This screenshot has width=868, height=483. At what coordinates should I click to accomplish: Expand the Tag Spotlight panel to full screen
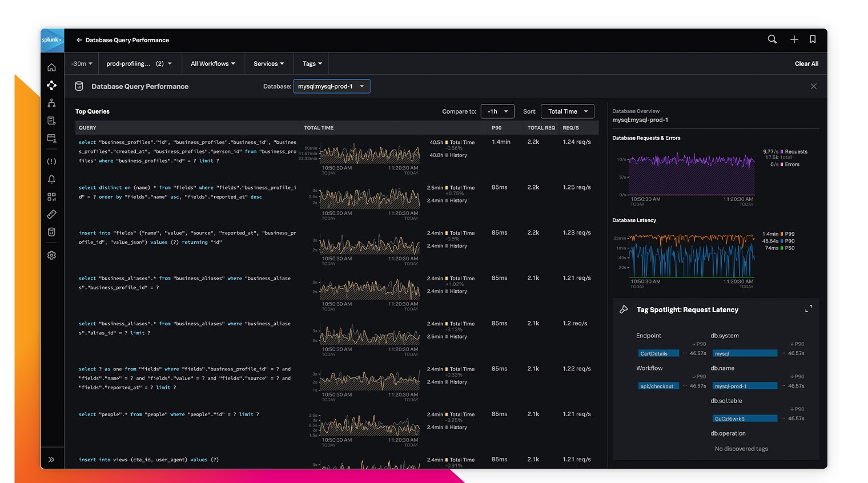click(809, 308)
